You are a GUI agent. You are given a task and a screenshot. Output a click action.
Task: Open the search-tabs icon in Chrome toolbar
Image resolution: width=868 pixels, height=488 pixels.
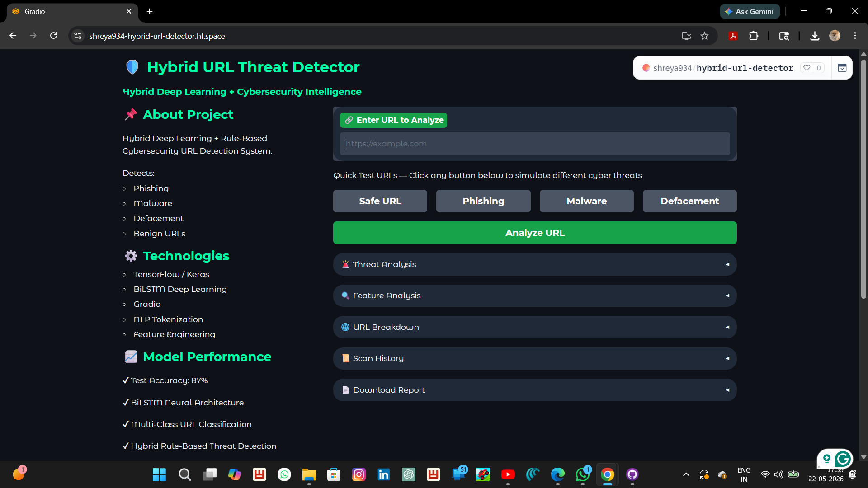pos(784,36)
